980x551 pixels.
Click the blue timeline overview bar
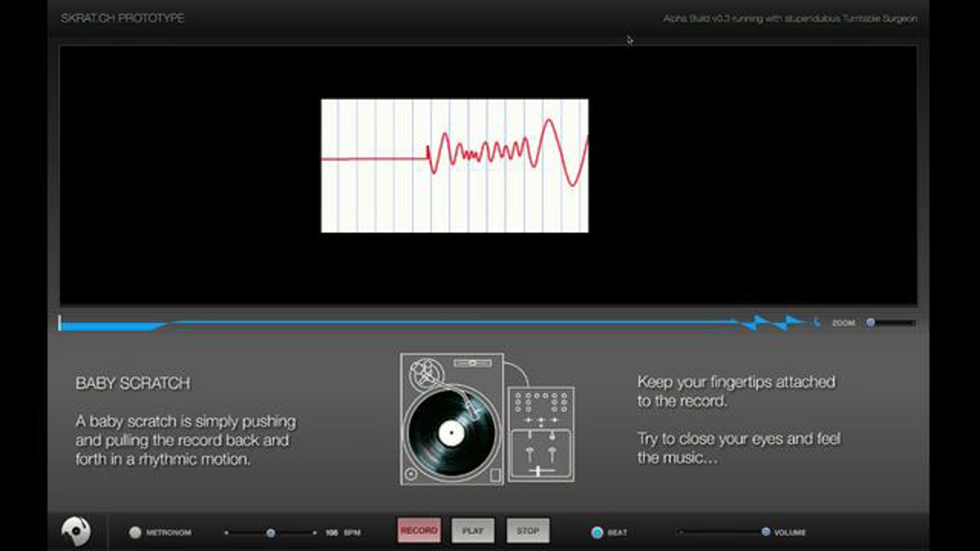click(408, 323)
